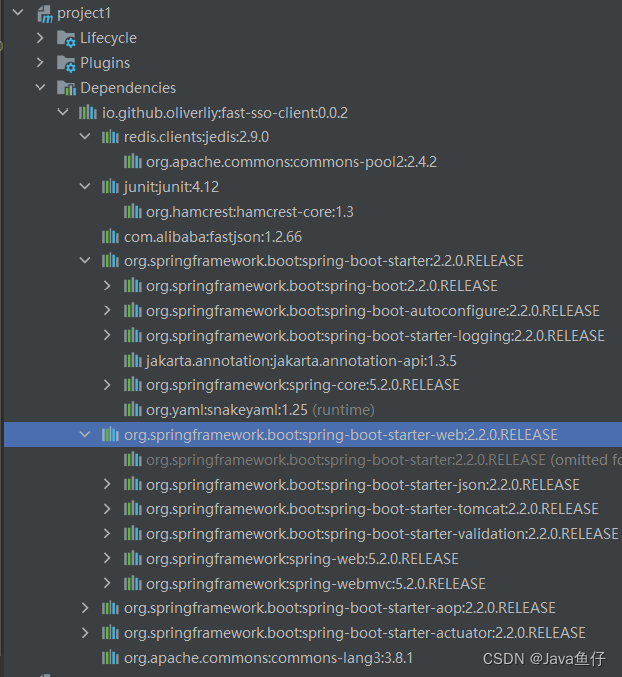Click the Plugins folder icon
622x677 pixels.
[66, 63]
